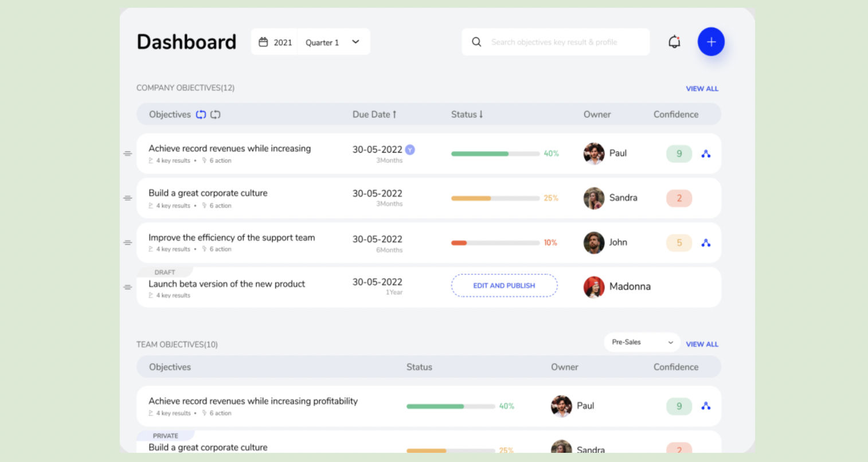Image resolution: width=868 pixels, height=462 pixels.
Task: Click the confidence score 9 in Company Objectives
Action: [x=679, y=154]
